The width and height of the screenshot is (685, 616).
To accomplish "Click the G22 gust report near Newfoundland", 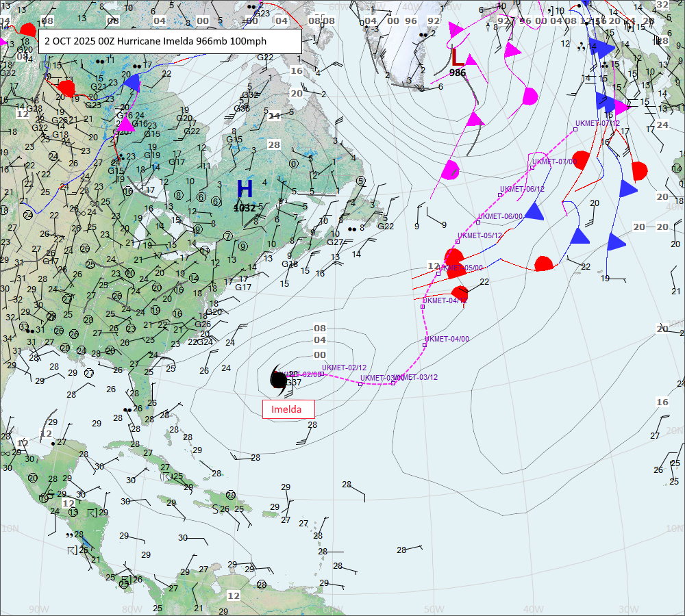I will pos(386,227).
